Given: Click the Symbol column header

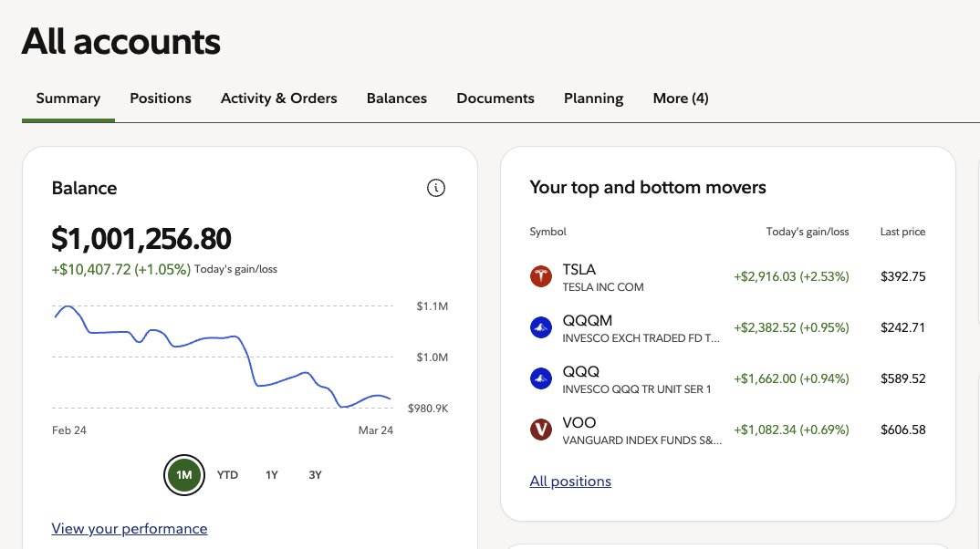Looking at the screenshot, I should point(547,232).
